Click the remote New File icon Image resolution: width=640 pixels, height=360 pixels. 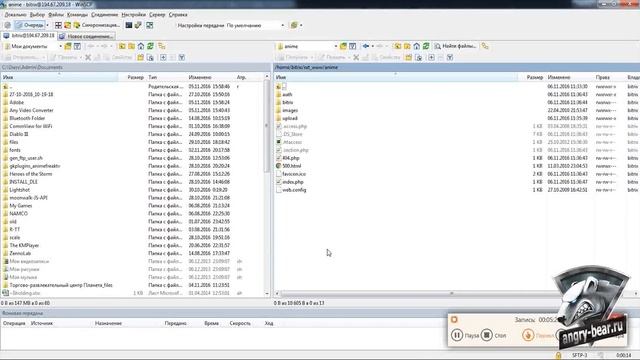click(418, 58)
